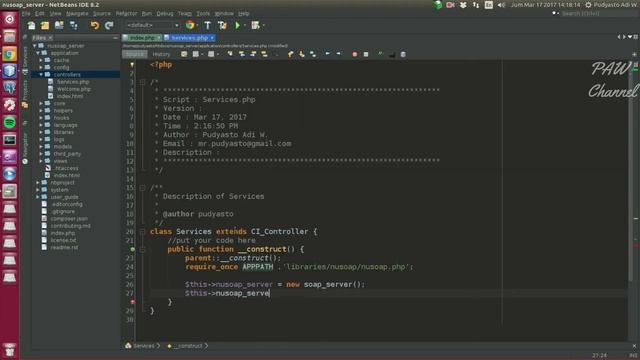This screenshot has height=360, width=640.
Task: Open Services.php in the Files tree
Action: tap(73, 82)
